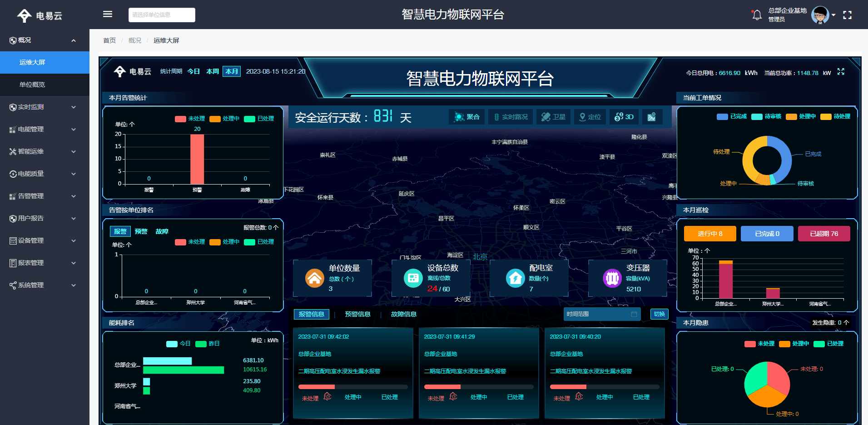Expand the 电能管理 menu chevron
868x425 pixels.
(74, 130)
